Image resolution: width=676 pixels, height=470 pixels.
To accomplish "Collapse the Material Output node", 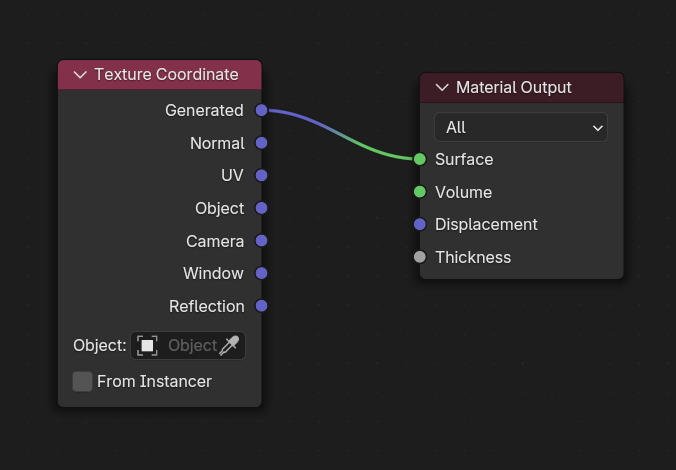I will click(x=442, y=88).
